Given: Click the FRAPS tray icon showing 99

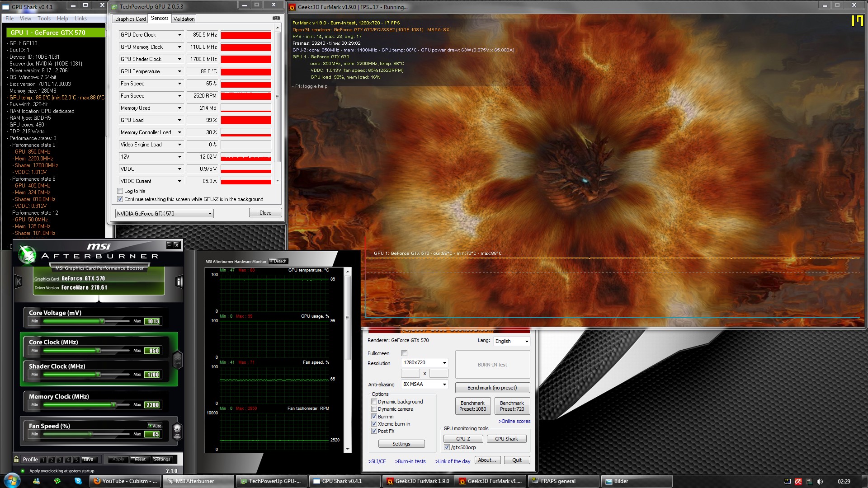Looking at the screenshot, I should click(788, 482).
